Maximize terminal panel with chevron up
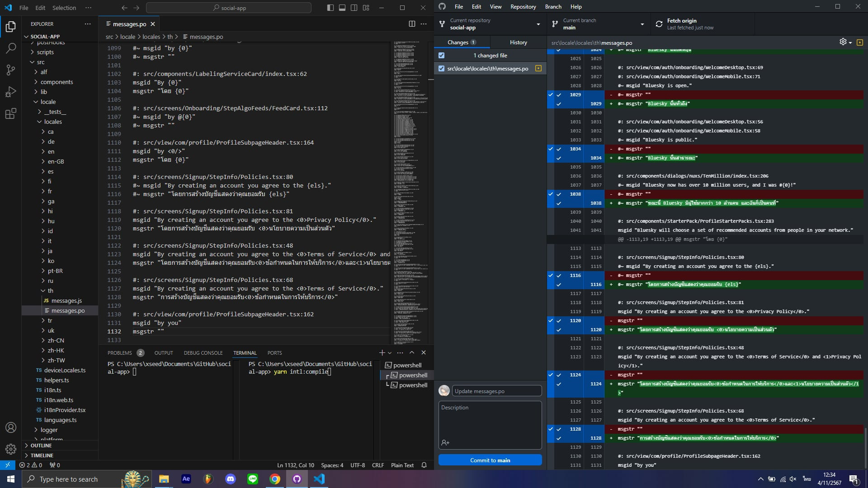 coord(412,352)
